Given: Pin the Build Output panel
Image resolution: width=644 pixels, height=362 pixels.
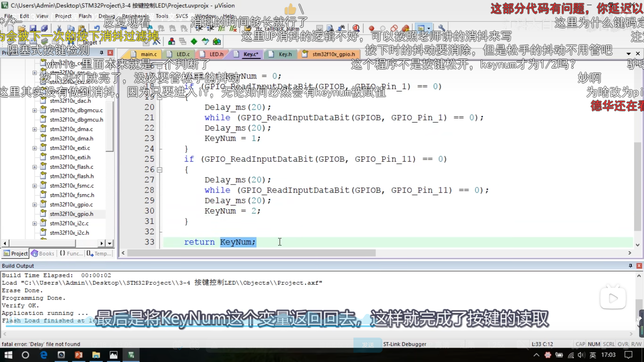Looking at the screenshot, I should 630,266.
